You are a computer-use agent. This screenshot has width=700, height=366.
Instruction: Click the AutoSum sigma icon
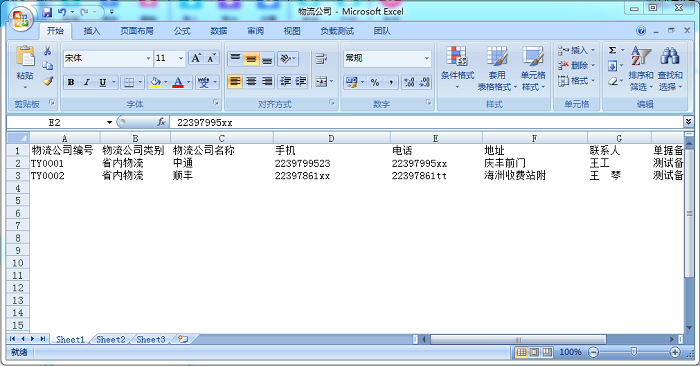pos(613,50)
